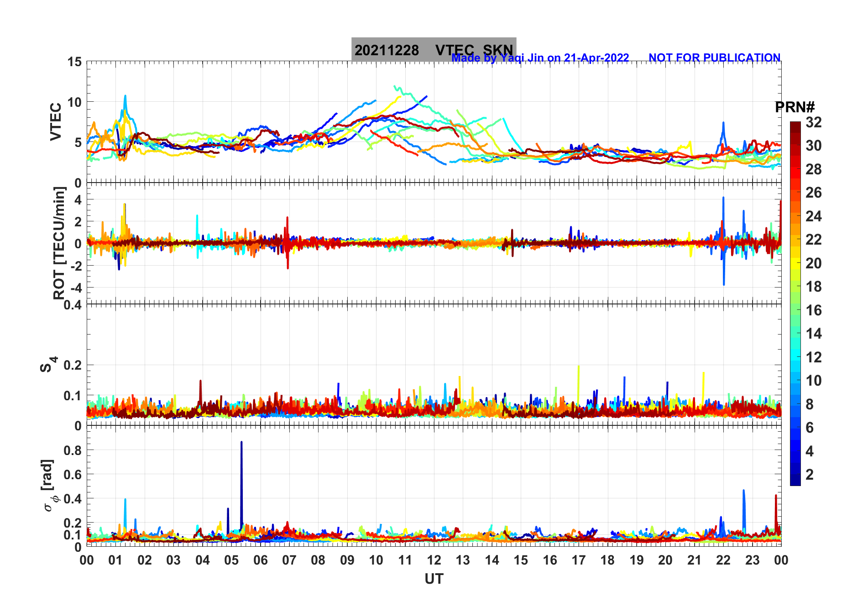
Task: Click x-axis tick label '12'
Action: pos(434,560)
